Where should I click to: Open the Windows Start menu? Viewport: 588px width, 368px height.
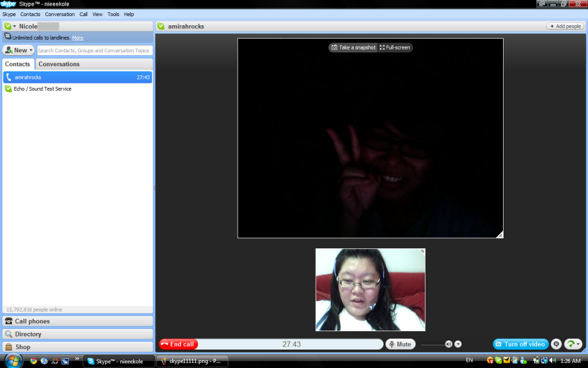[14, 361]
